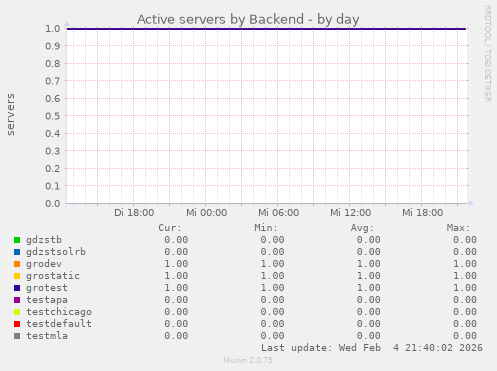Image resolution: width=497 pixels, height=371 pixels.
Task: Click the Mi 18:00 x-axis label
Action: [x=422, y=213]
